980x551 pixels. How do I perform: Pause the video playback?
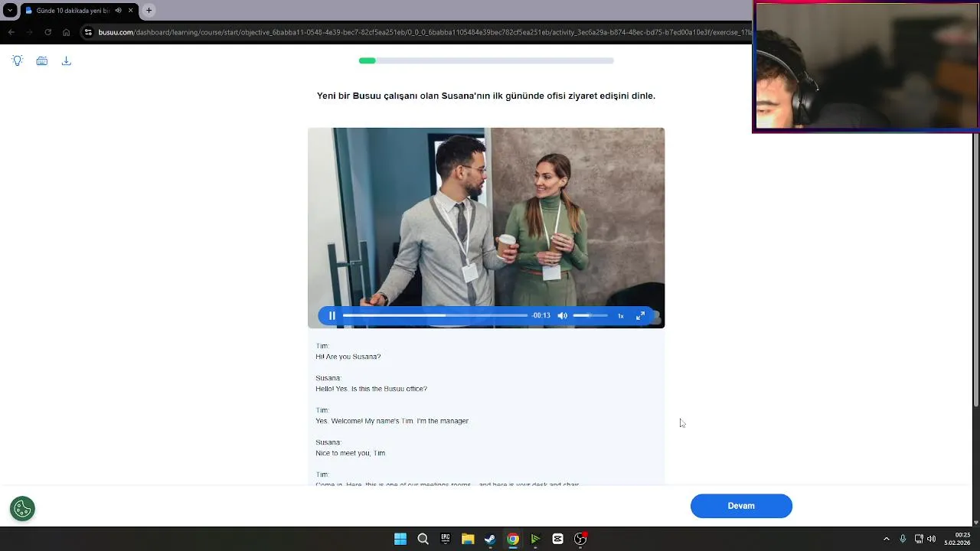point(332,315)
